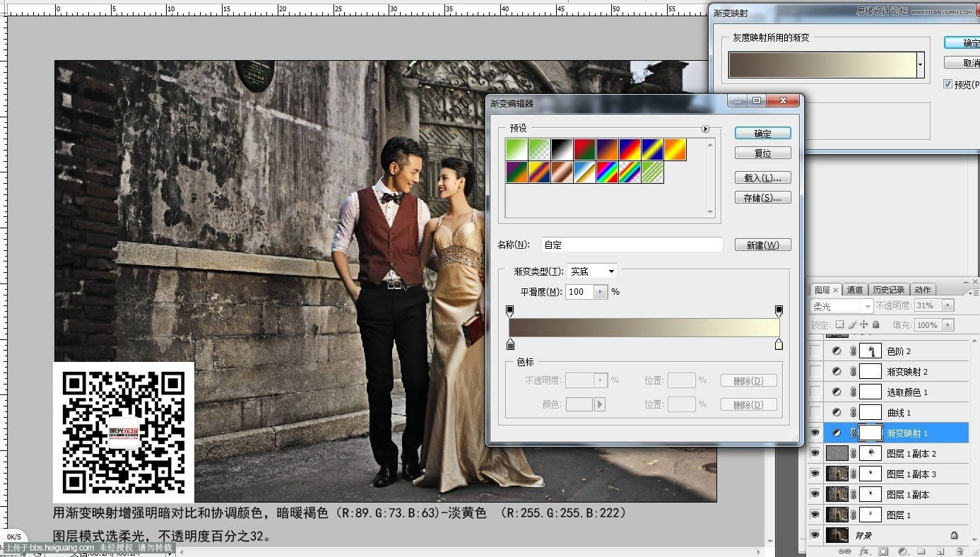Image resolution: width=980 pixels, height=557 pixels.
Task: Click the new layer icon
Action: [940, 551]
